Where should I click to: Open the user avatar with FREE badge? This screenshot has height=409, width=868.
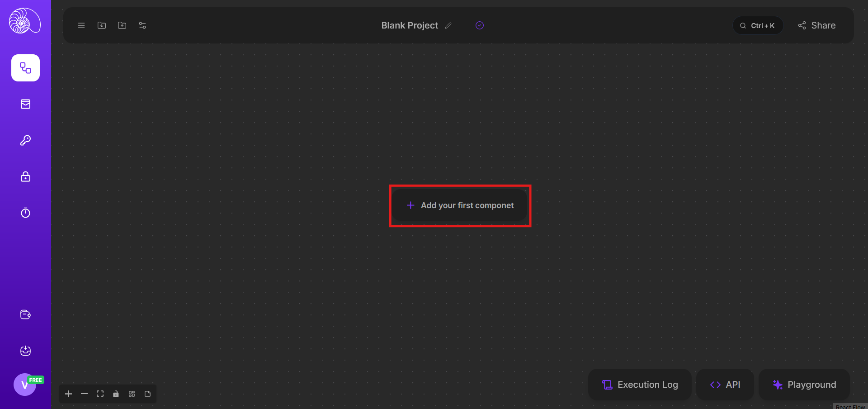point(25,385)
